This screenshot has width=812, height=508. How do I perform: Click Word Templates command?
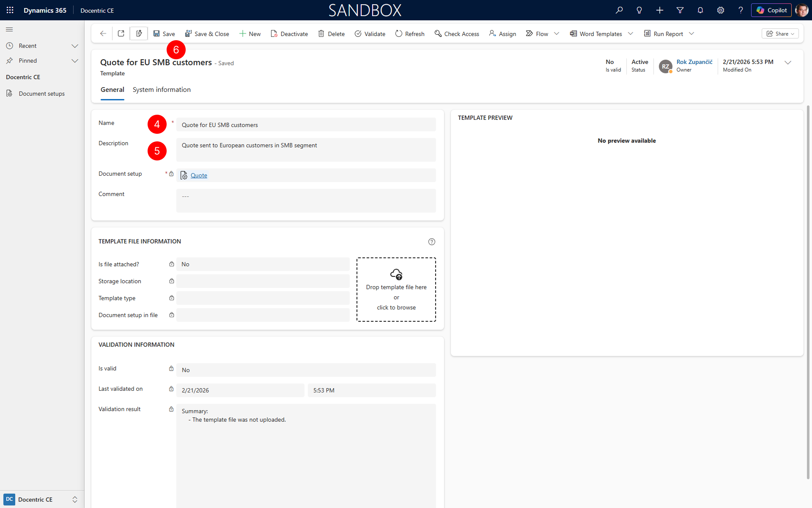pos(596,33)
